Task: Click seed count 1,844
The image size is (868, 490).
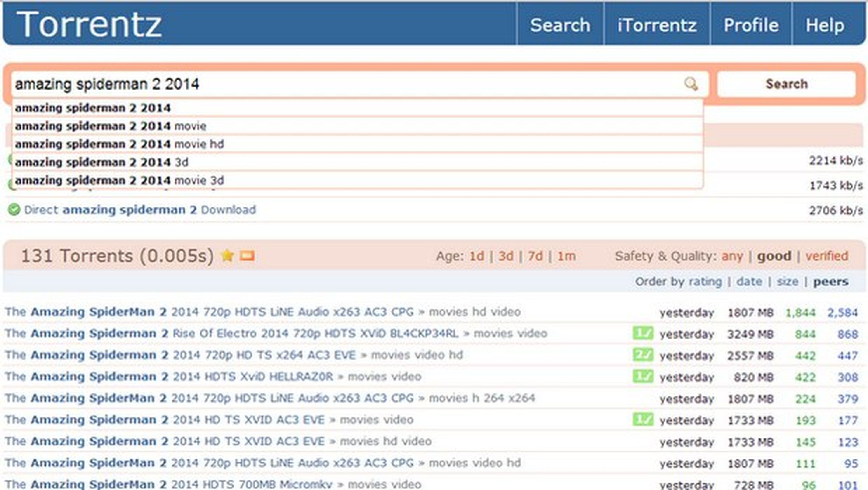Action: [x=801, y=313]
